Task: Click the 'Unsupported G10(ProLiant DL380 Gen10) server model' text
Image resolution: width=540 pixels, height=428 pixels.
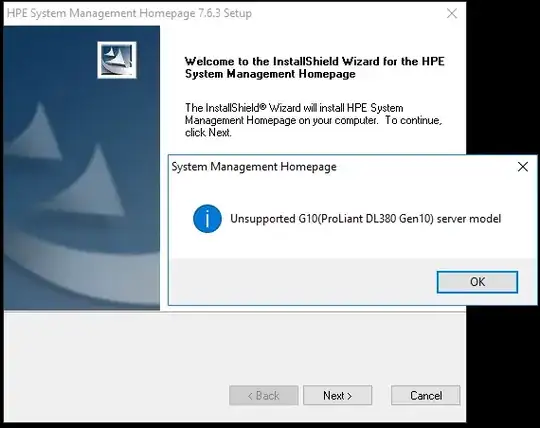Action: click(365, 219)
